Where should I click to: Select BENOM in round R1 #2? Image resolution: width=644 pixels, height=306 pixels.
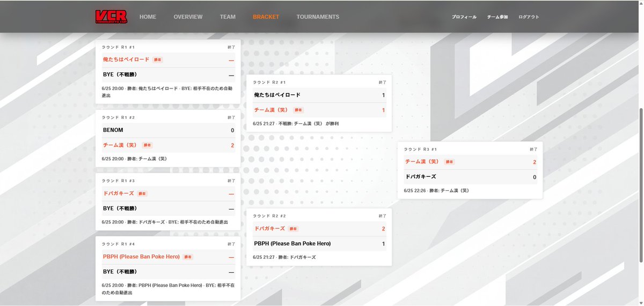pyautogui.click(x=113, y=130)
